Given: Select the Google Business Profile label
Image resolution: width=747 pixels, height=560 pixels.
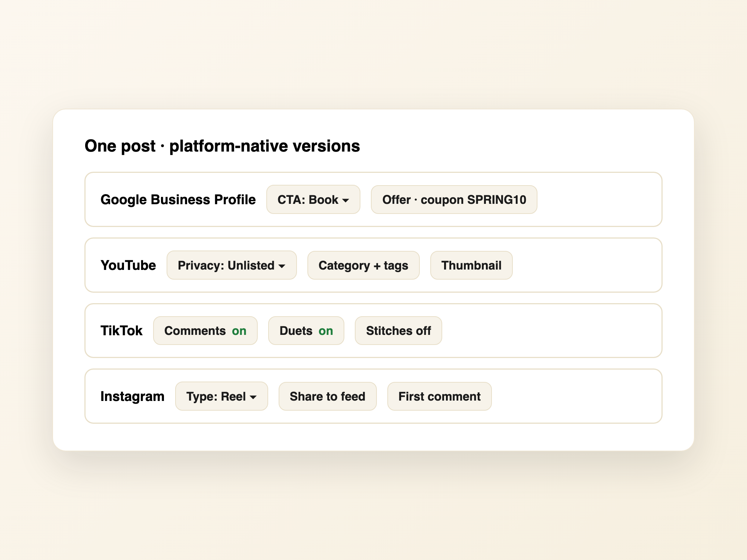Looking at the screenshot, I should tap(178, 200).
